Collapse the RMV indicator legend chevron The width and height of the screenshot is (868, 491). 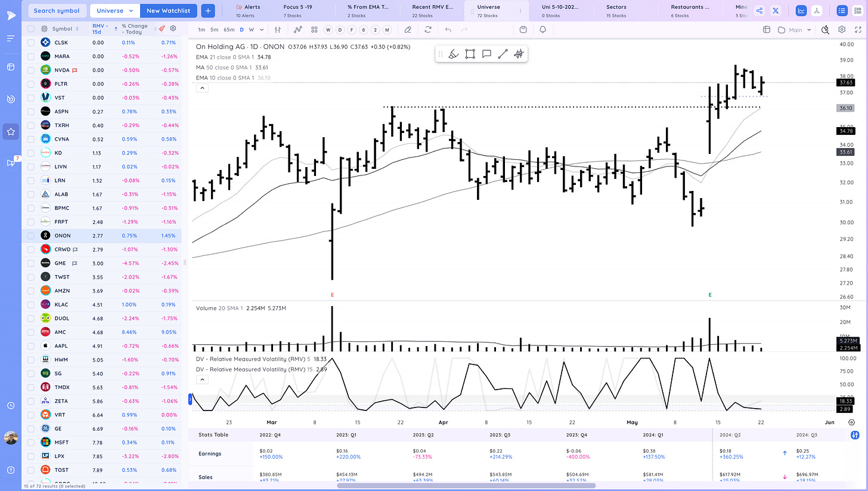tap(202, 379)
